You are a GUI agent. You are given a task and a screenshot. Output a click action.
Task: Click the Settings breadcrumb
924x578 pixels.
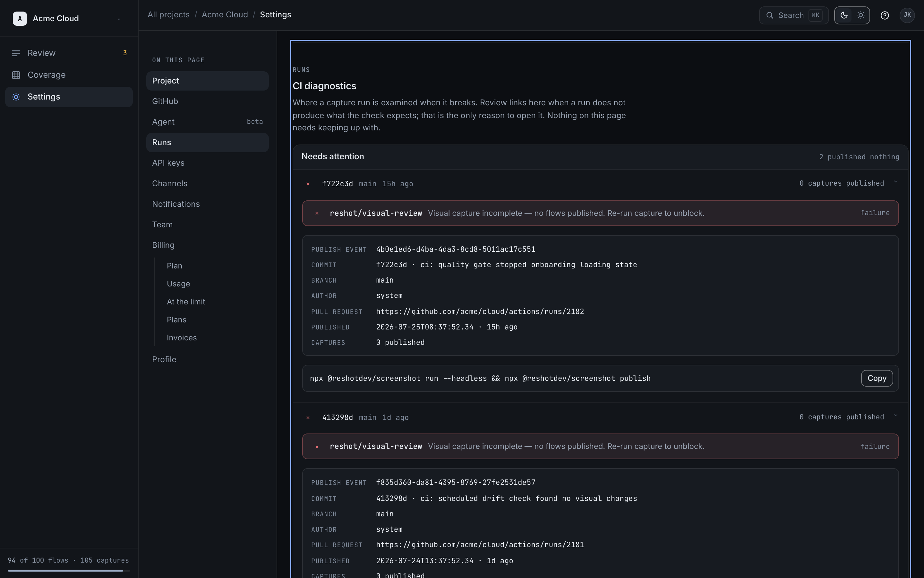pos(276,14)
